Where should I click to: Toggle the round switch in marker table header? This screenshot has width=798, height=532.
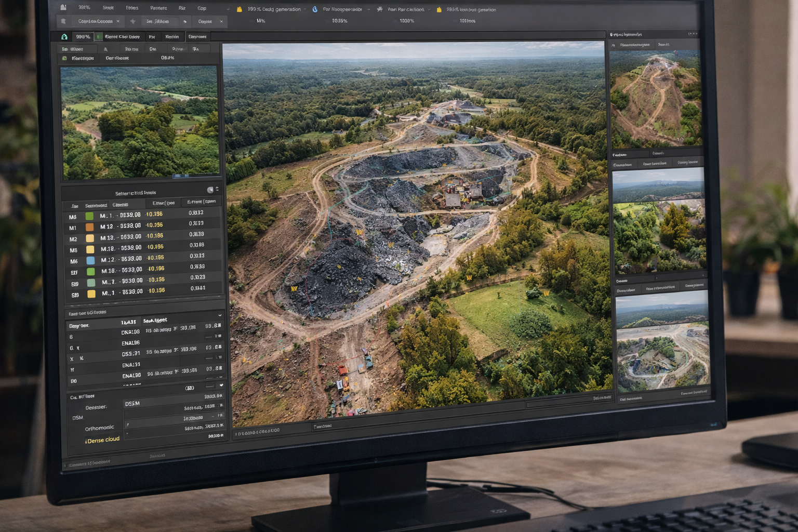pyautogui.click(x=210, y=190)
